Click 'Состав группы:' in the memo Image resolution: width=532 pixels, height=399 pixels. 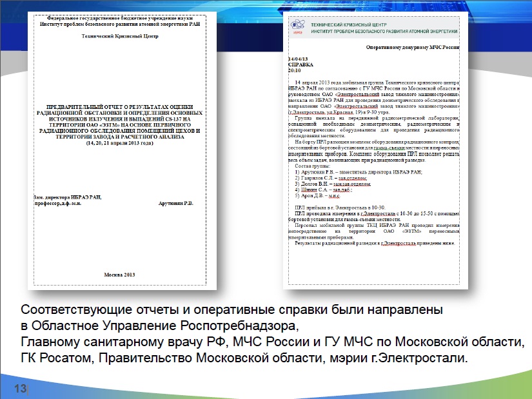tap(313, 166)
